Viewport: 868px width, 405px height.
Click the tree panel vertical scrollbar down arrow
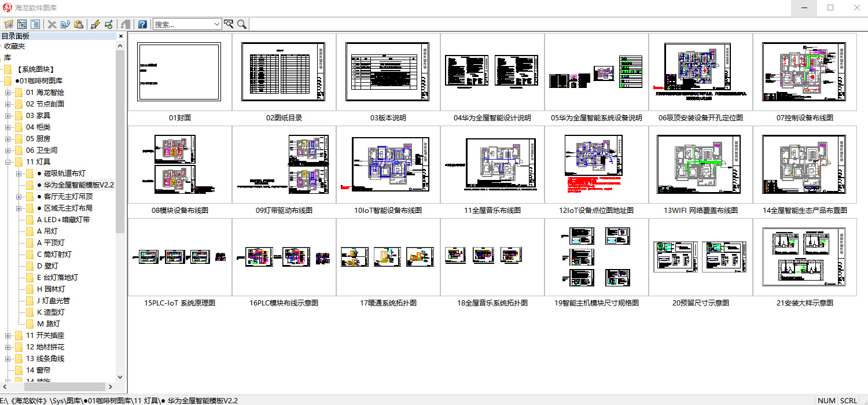point(120,377)
